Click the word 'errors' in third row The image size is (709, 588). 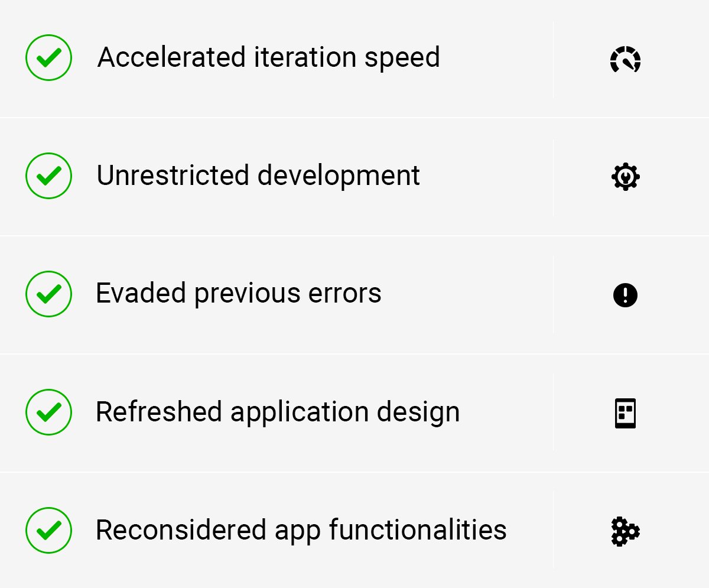346,294
